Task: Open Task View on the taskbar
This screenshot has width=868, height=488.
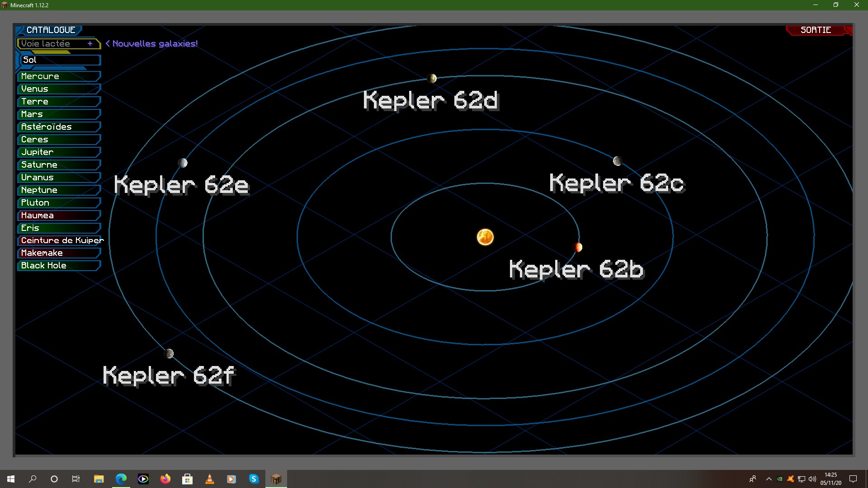Action: click(76, 479)
